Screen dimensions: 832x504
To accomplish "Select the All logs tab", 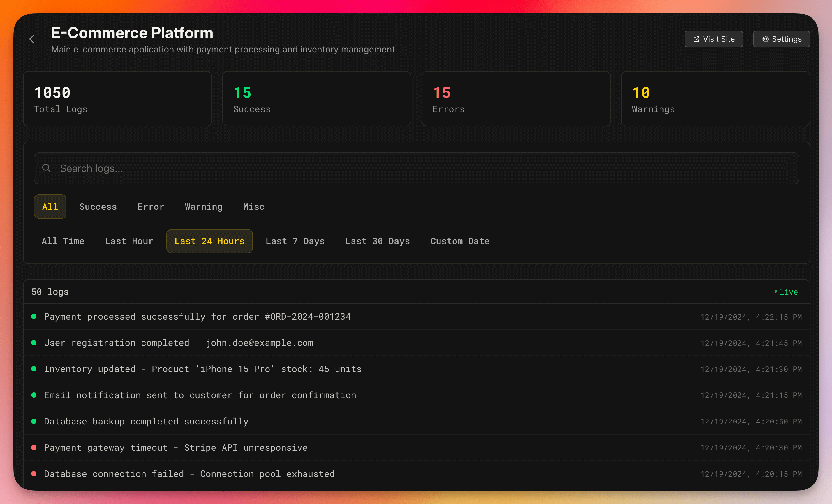I will (50, 207).
